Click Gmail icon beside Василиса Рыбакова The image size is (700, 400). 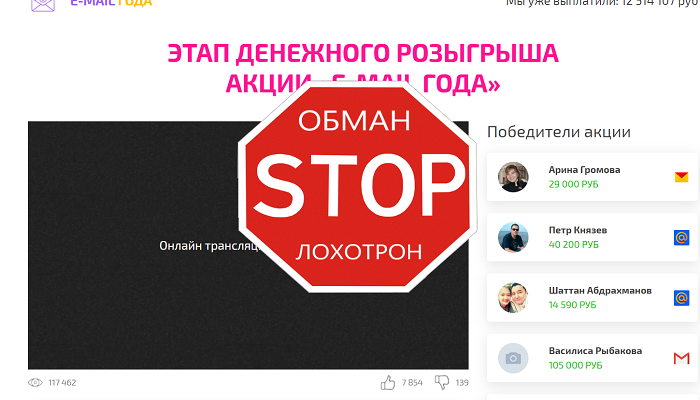(x=681, y=358)
